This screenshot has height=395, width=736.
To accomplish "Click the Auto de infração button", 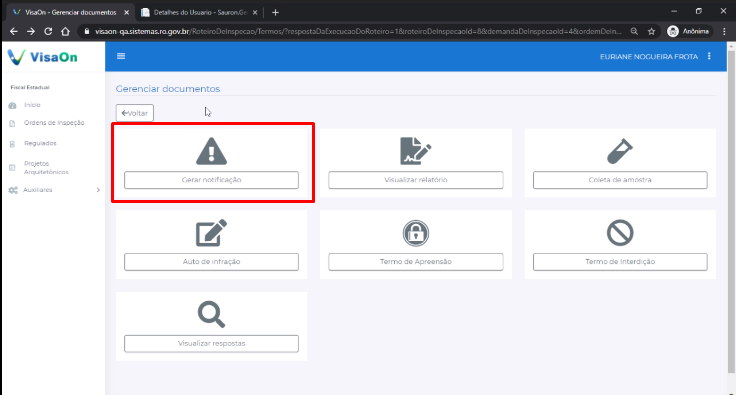I will pyautogui.click(x=211, y=262).
